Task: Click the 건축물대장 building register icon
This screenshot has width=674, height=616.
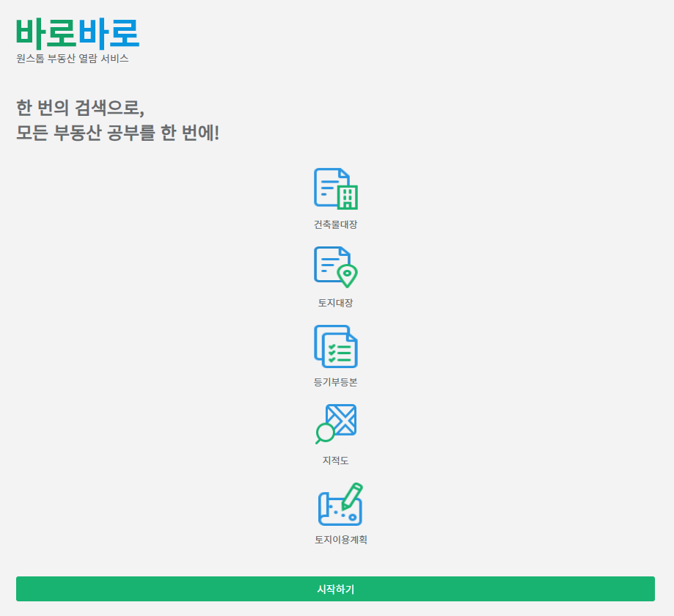Action: pyautogui.click(x=336, y=188)
